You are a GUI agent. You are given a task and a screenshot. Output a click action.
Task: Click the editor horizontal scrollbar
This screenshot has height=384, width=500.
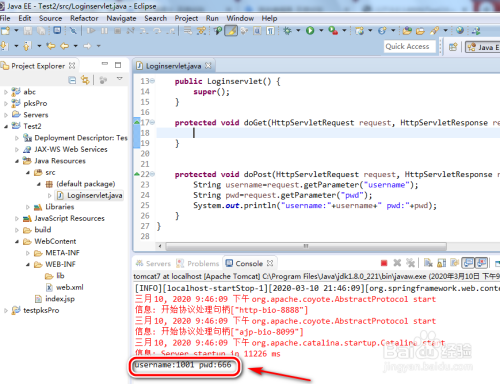point(306,246)
